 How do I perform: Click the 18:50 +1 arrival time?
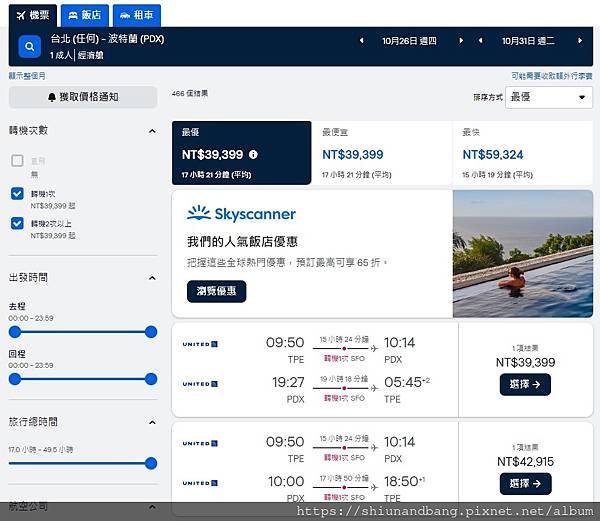click(x=404, y=481)
